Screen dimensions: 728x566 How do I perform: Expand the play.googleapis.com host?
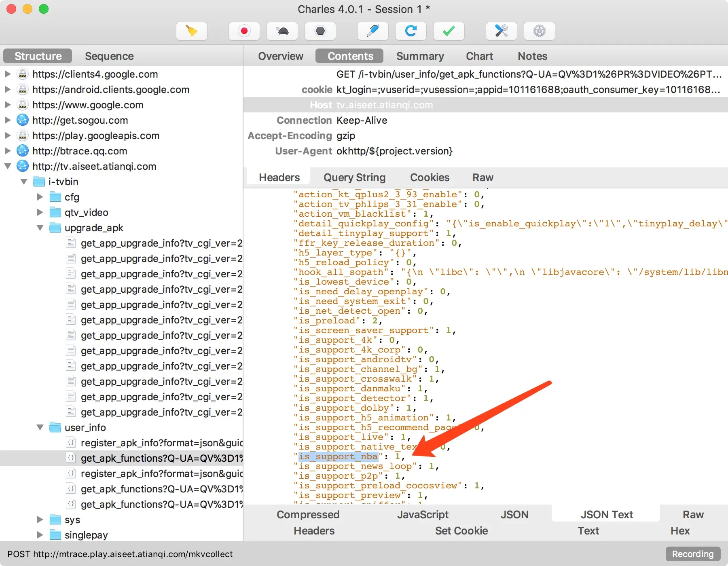click(x=8, y=135)
